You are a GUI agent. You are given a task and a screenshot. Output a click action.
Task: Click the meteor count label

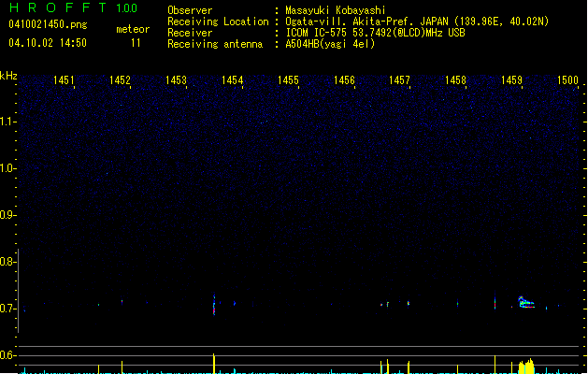pyautogui.click(x=133, y=29)
